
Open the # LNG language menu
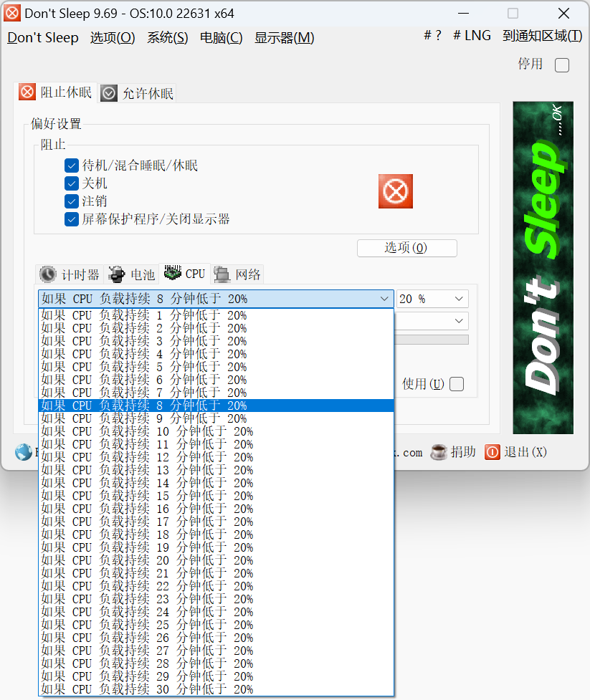tap(472, 36)
